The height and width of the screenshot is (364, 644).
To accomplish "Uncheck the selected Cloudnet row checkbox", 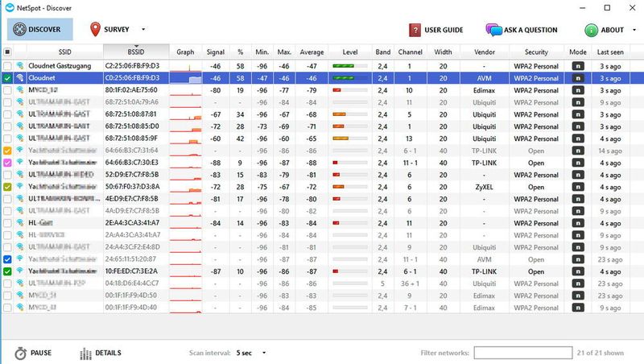I will [7, 77].
